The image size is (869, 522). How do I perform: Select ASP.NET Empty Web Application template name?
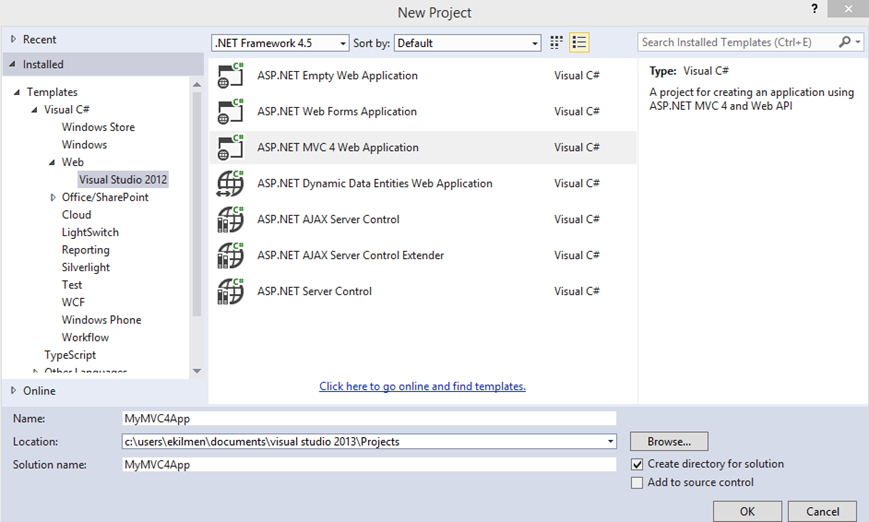point(338,75)
